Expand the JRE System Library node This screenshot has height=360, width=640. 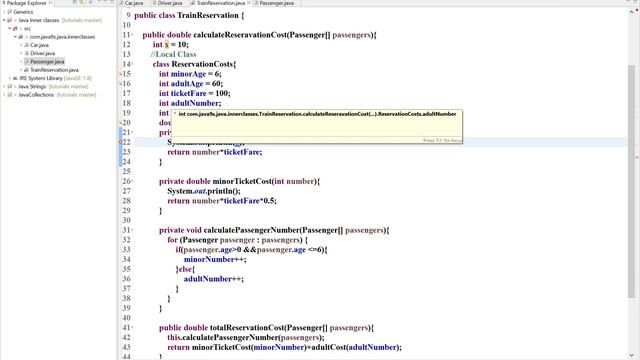click(x=10, y=78)
